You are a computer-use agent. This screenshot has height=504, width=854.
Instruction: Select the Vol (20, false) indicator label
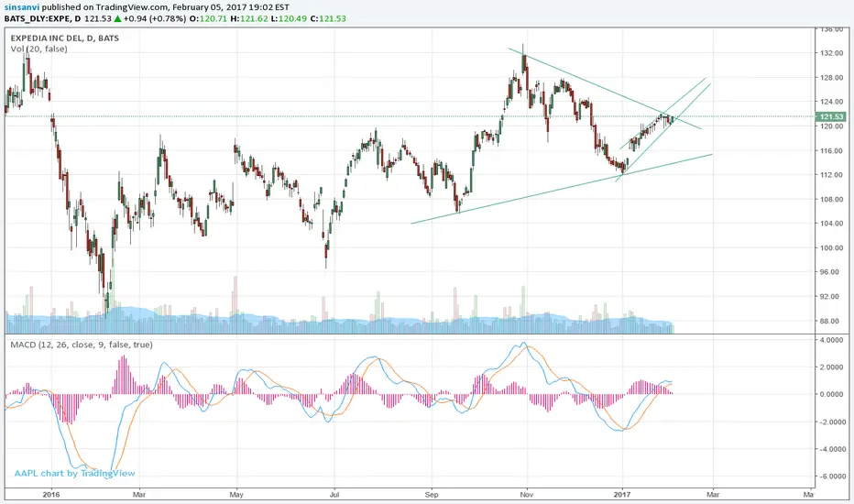(x=38, y=49)
